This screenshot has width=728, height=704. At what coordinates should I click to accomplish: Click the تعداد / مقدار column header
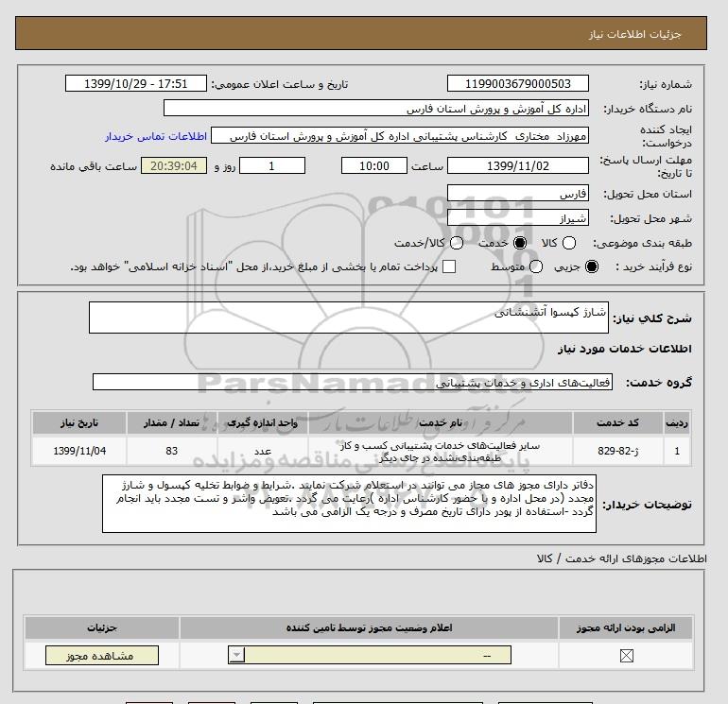[x=172, y=422]
